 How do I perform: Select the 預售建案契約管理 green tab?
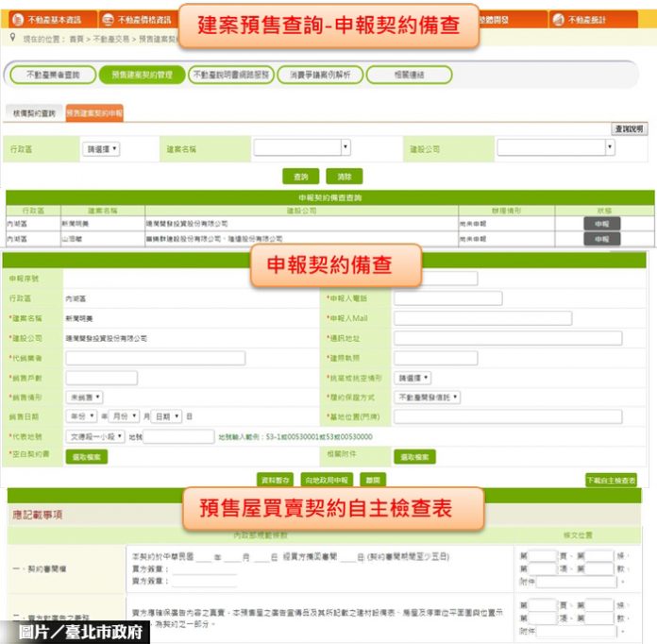tap(142, 75)
